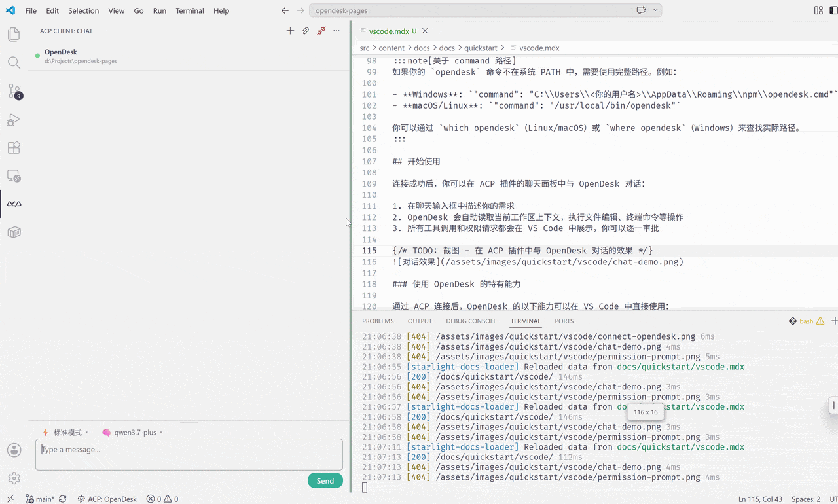The image size is (838, 504).
Task: Open the Extensions view icon
Action: [x=14, y=148]
